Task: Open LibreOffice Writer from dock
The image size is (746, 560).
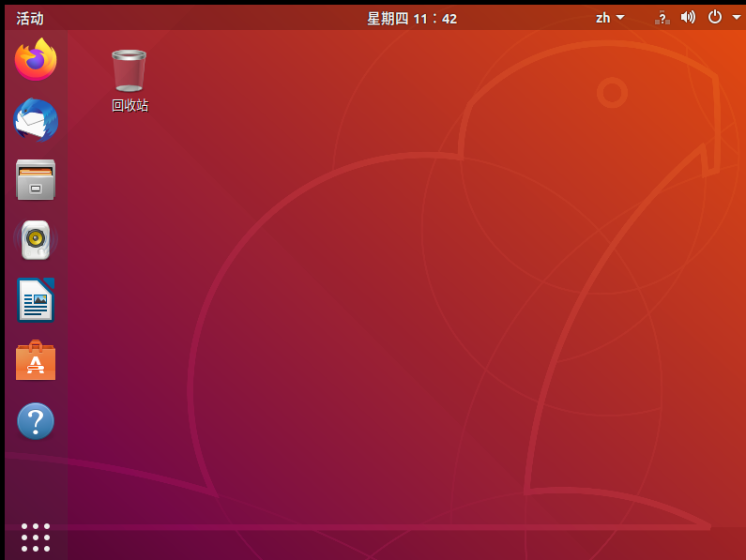Action: point(36,300)
